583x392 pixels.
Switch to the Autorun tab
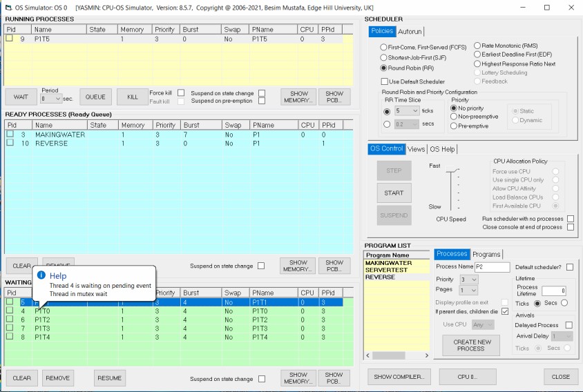click(x=410, y=32)
